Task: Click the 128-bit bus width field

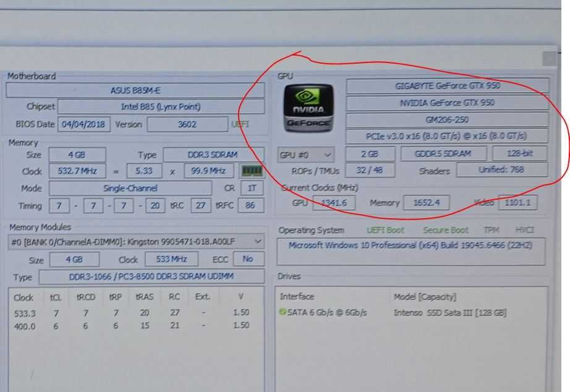Action: (520, 153)
